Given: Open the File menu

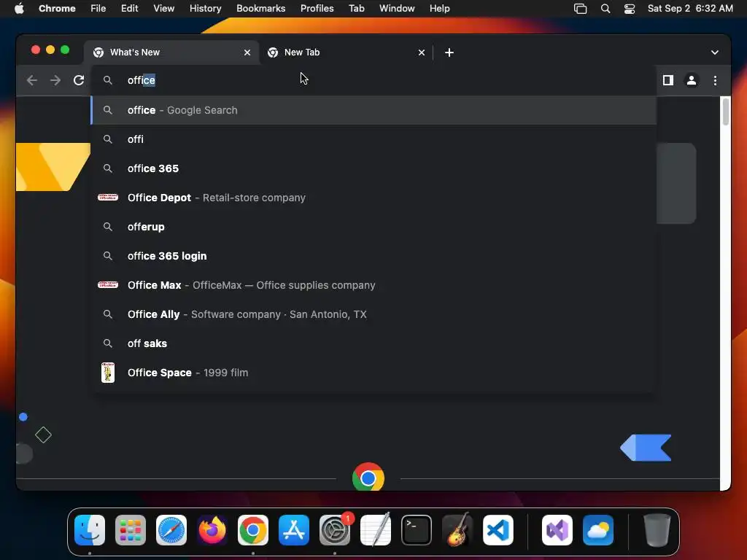Looking at the screenshot, I should point(98,9).
